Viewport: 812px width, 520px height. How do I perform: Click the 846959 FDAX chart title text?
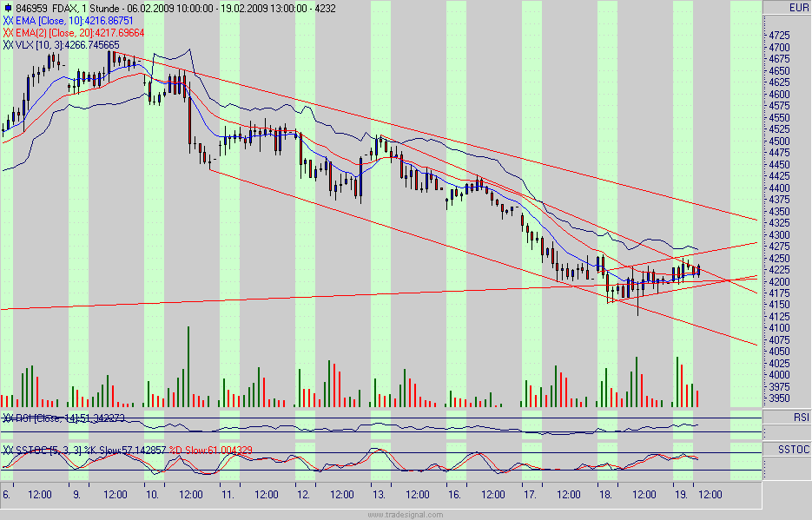tap(52, 6)
